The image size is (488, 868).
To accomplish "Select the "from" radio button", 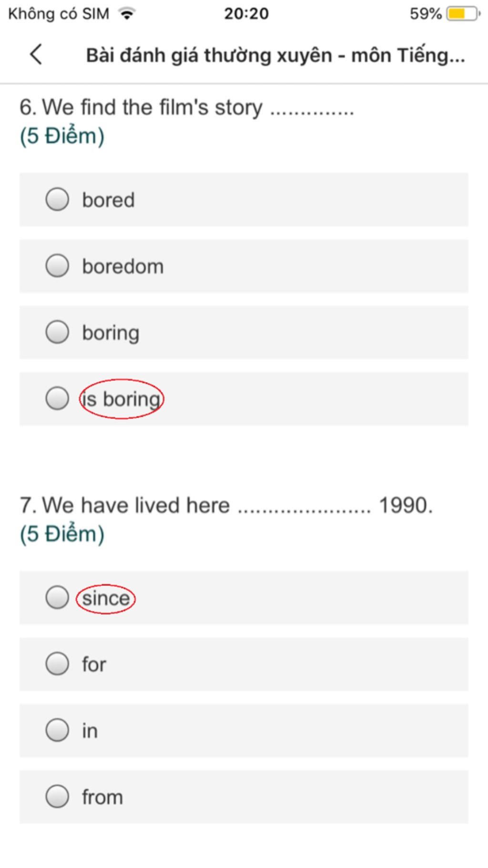I will coord(57,796).
